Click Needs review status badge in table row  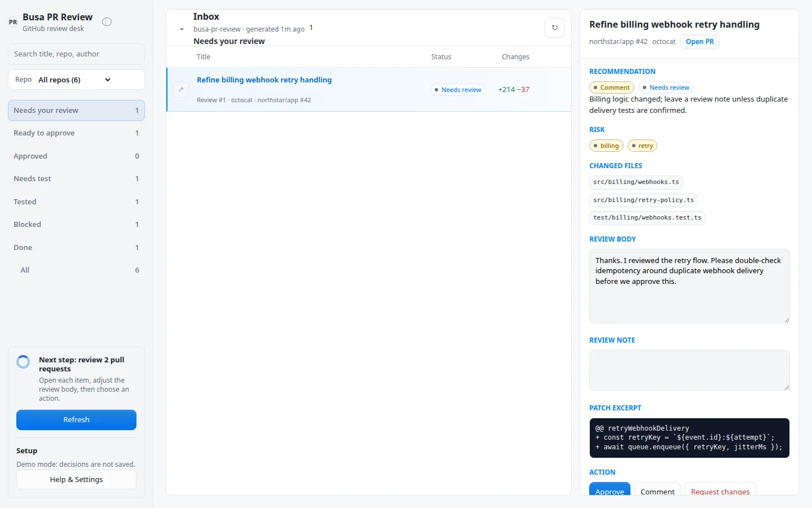tap(457, 90)
